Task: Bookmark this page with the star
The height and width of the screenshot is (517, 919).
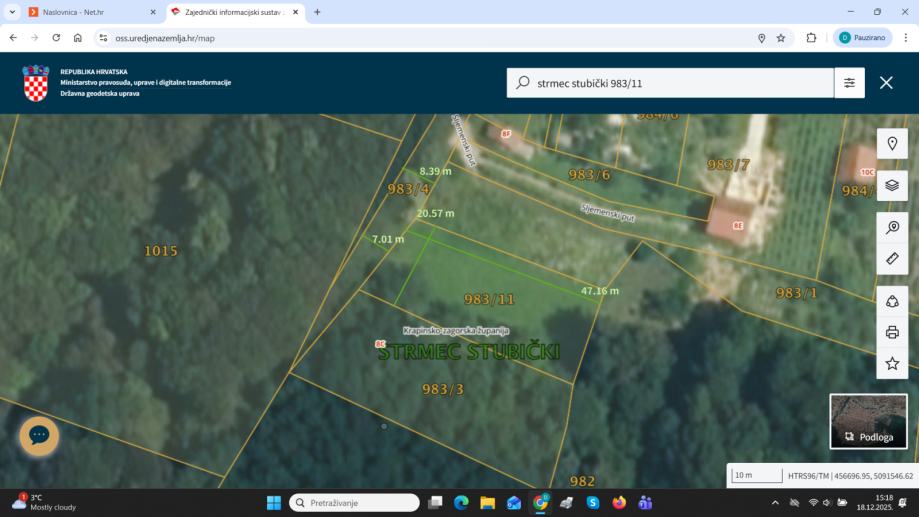Action: [x=781, y=38]
